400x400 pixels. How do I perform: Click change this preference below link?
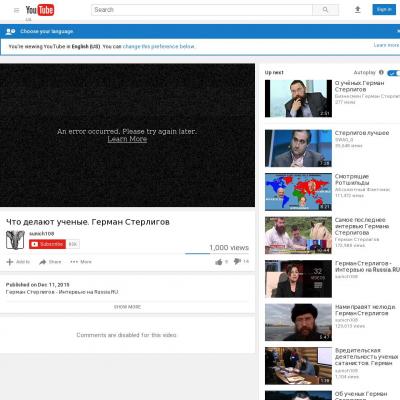pyautogui.click(x=159, y=46)
